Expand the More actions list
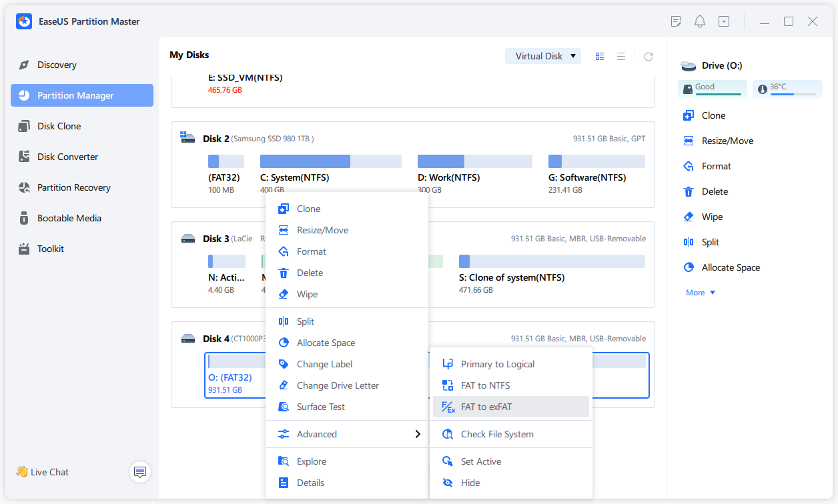838x504 pixels. [x=701, y=293]
